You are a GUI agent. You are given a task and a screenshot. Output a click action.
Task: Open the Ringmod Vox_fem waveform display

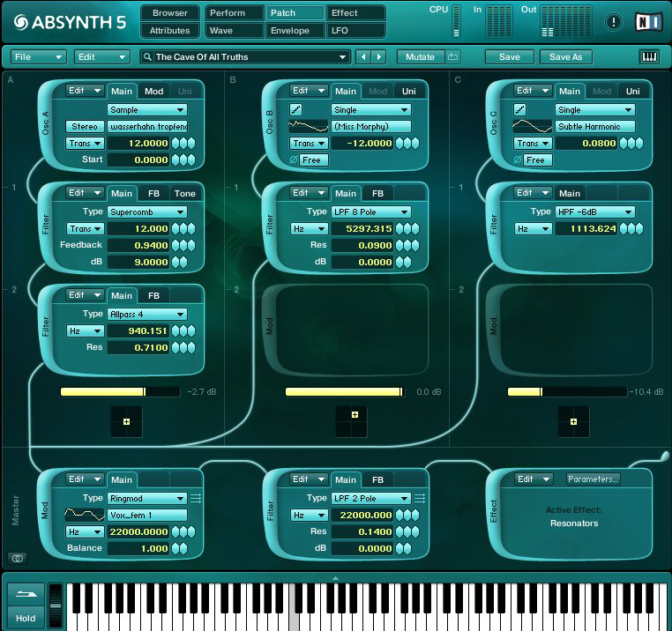tap(85, 515)
